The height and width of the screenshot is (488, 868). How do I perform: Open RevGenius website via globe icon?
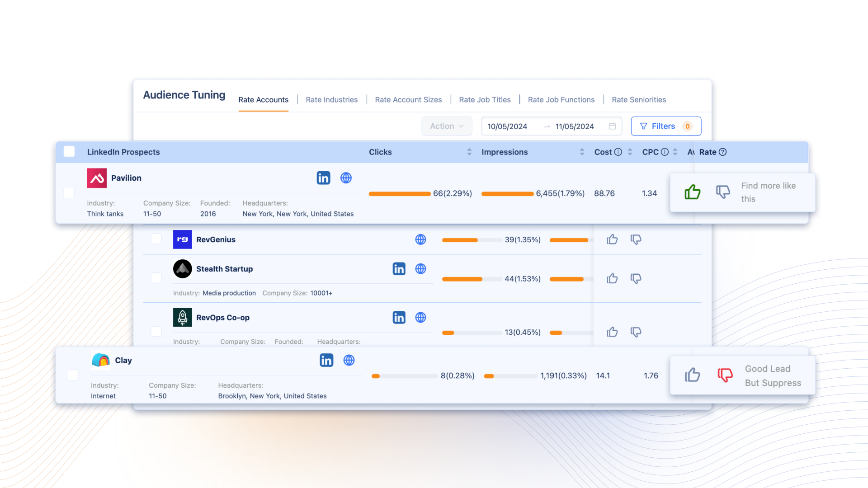420,239
